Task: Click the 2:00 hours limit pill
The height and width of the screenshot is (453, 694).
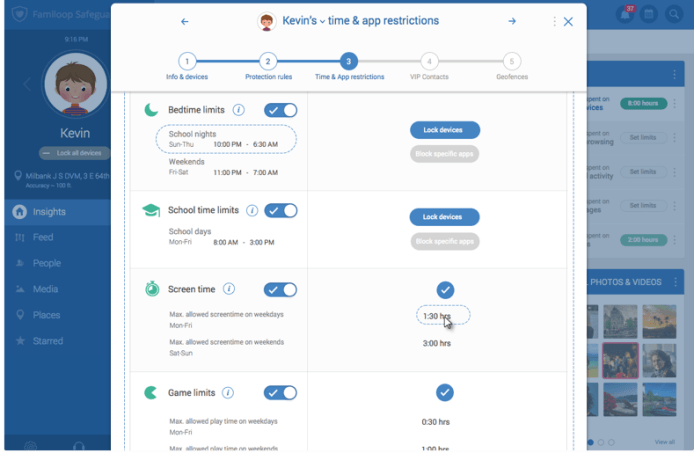Action: pos(643,240)
